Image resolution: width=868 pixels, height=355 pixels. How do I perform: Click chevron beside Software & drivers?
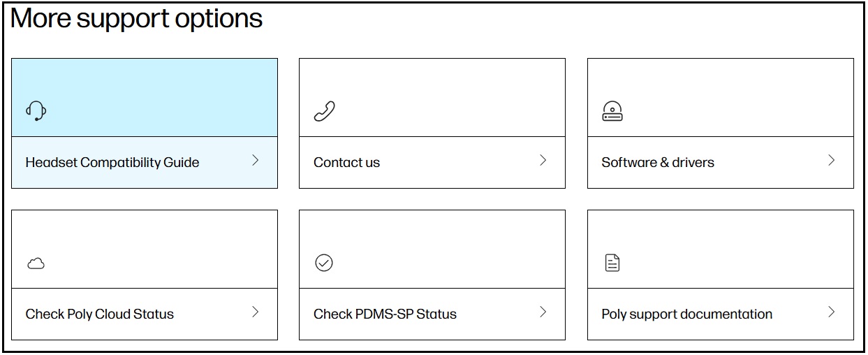(832, 161)
